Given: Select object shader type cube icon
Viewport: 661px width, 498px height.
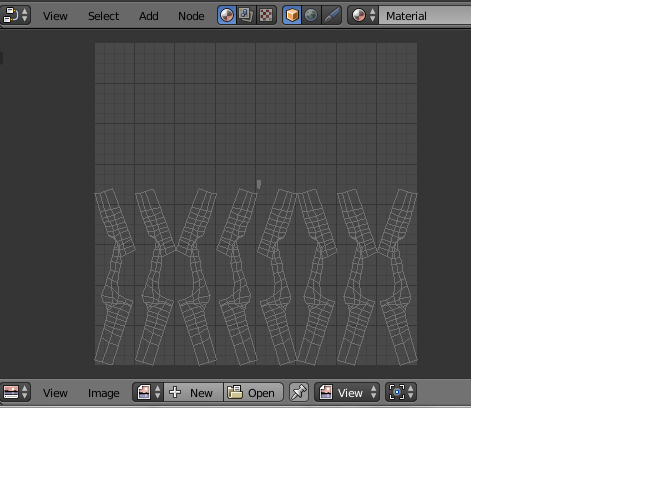Looking at the screenshot, I should coord(292,15).
